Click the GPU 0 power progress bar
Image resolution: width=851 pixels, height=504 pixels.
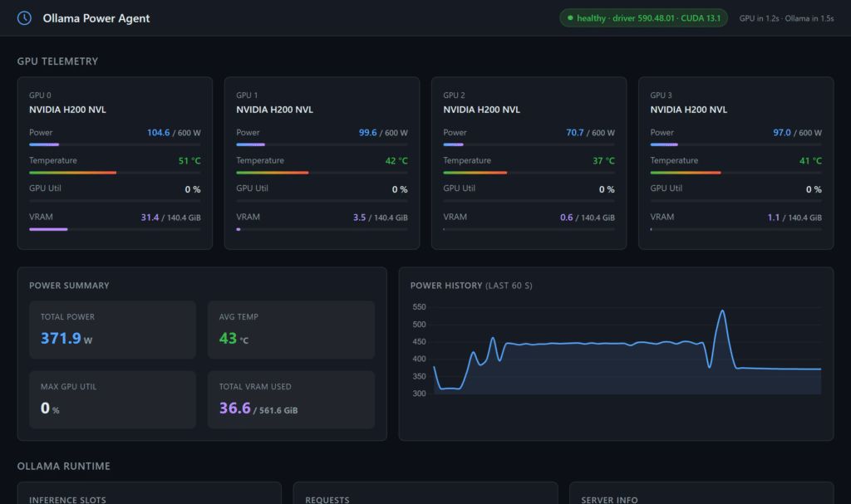tap(115, 144)
